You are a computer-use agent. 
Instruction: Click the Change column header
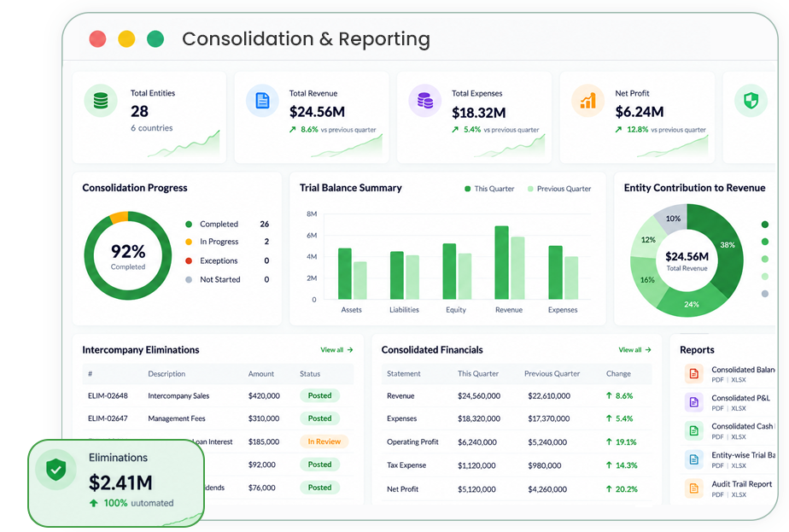pos(618,373)
